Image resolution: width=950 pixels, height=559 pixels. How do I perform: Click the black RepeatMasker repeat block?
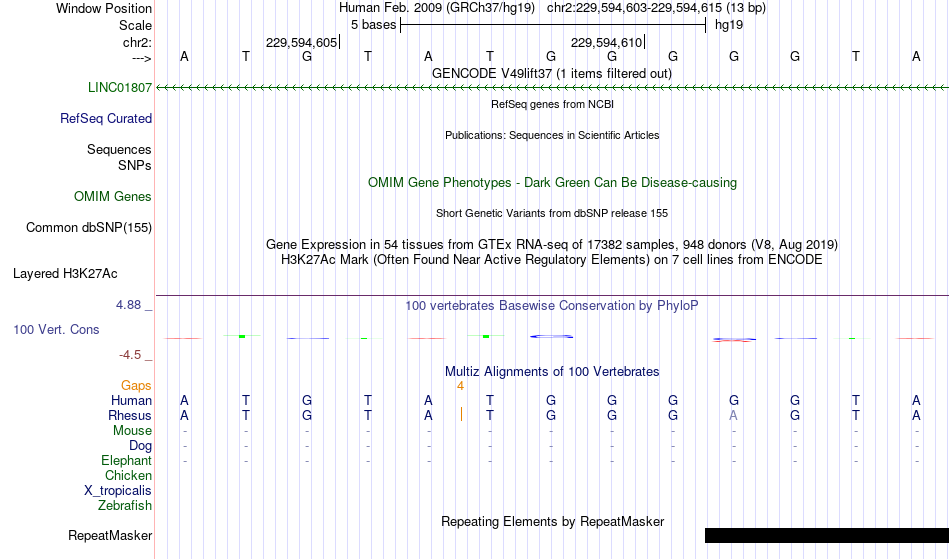pyautogui.click(x=826, y=535)
